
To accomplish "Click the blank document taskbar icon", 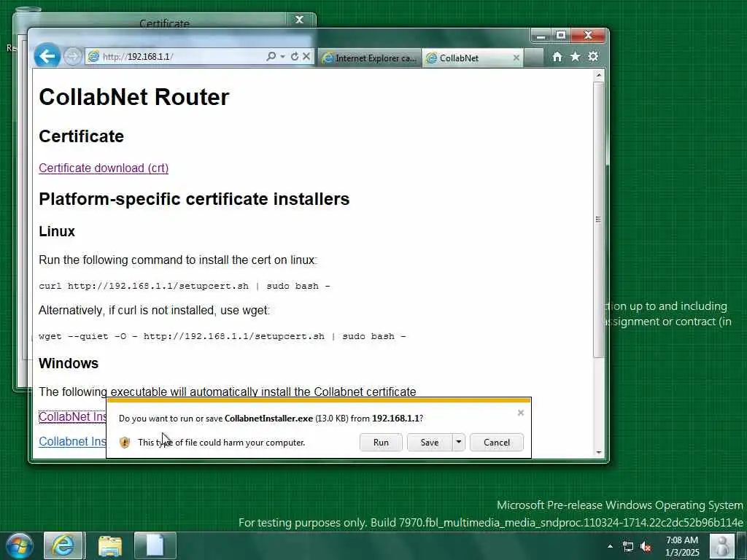I will pos(155,545).
